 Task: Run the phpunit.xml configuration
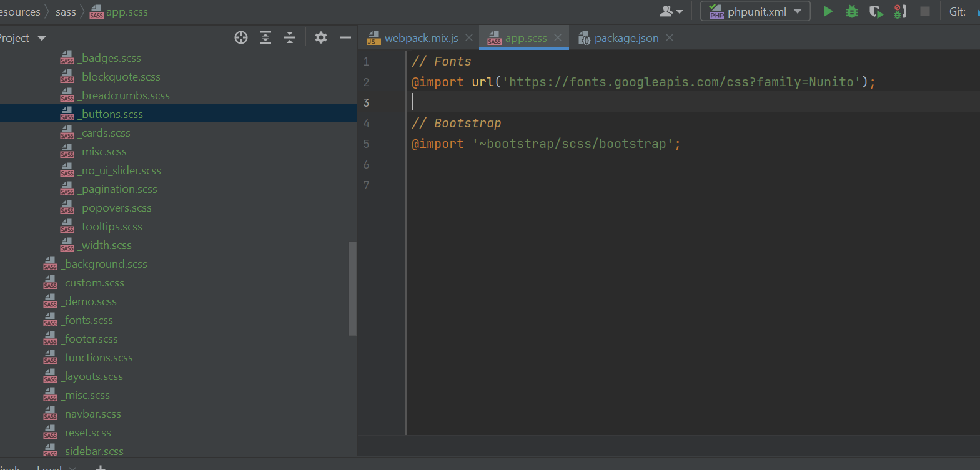pyautogui.click(x=828, y=11)
